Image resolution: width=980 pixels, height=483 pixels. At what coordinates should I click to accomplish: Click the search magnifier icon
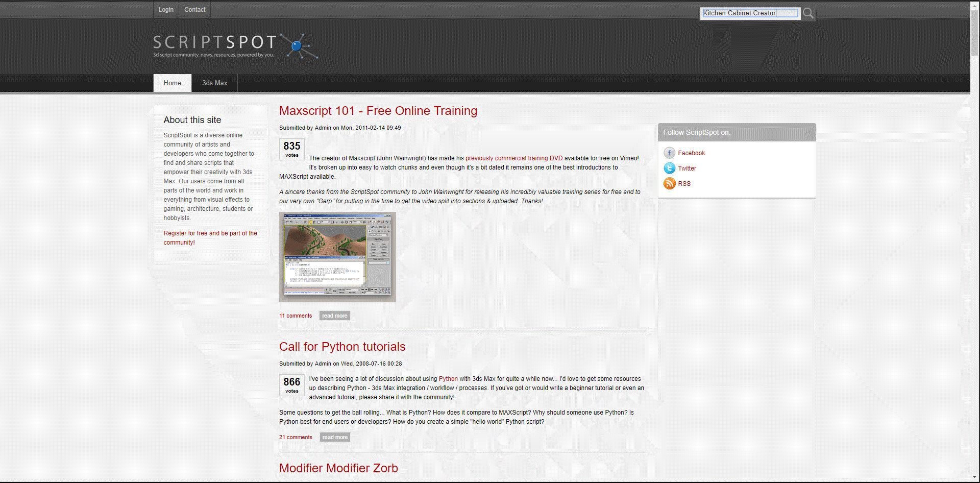point(808,13)
